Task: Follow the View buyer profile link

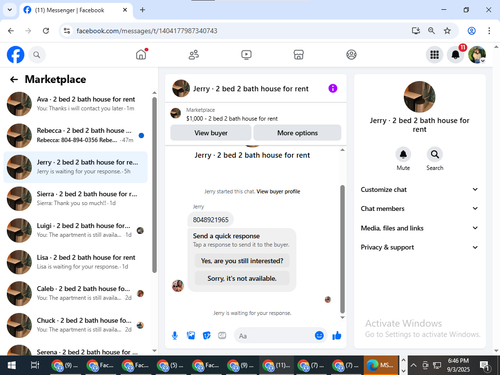Action: (x=278, y=191)
